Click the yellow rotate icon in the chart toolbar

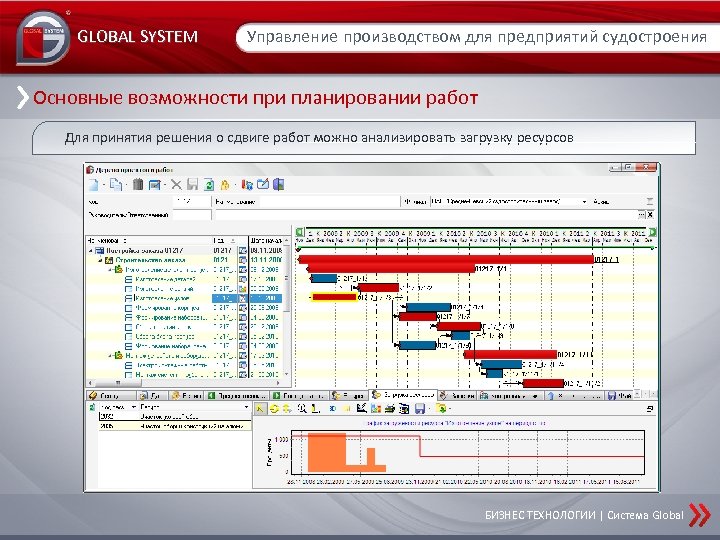(274, 408)
